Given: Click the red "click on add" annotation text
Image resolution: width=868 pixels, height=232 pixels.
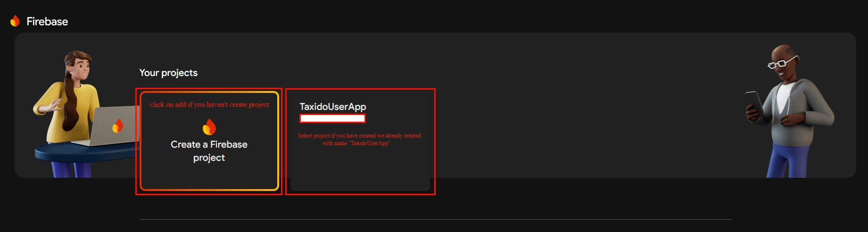Looking at the screenshot, I should tap(209, 105).
